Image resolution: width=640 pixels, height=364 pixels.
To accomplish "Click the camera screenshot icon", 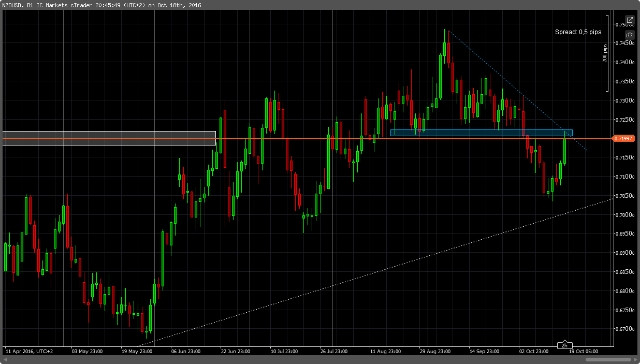I will 630,35.
